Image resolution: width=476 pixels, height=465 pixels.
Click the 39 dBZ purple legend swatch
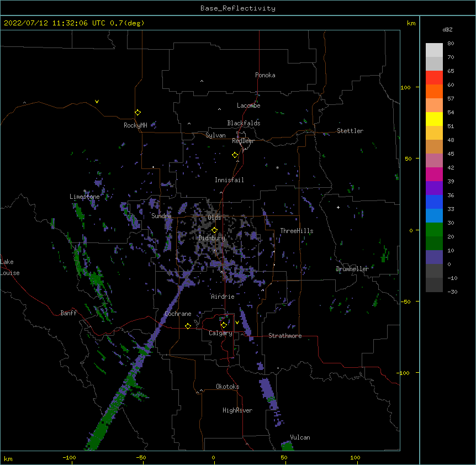pyautogui.click(x=434, y=188)
